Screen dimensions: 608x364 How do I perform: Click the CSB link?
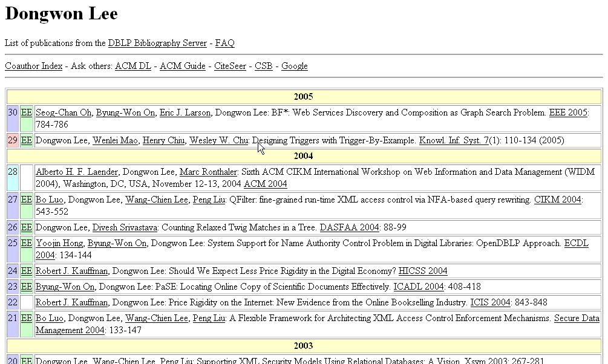pos(263,66)
